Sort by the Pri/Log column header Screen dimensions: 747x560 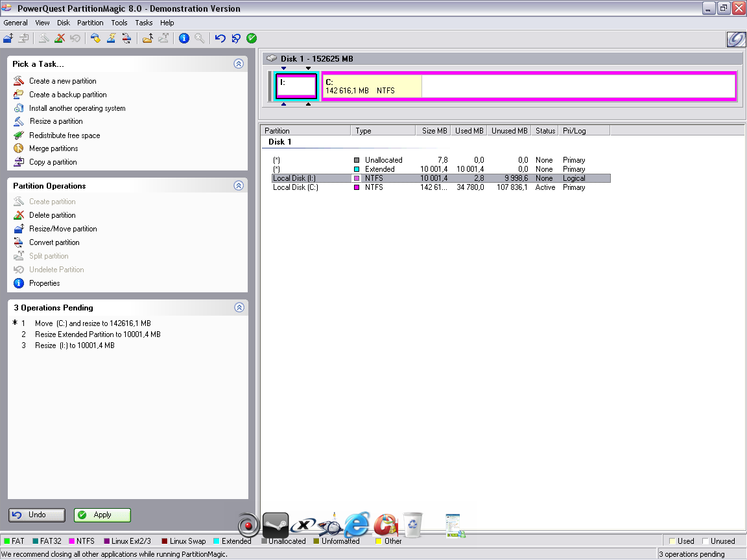point(584,130)
